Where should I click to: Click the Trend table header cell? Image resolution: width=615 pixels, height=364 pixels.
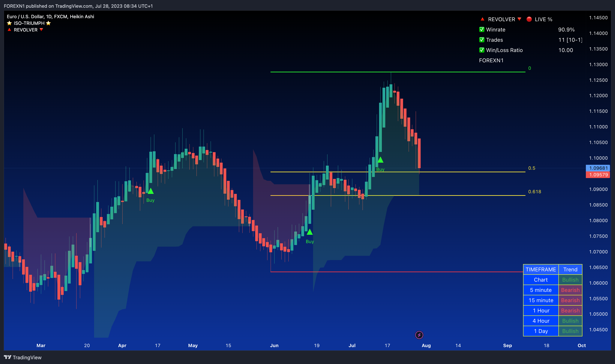[570, 269]
